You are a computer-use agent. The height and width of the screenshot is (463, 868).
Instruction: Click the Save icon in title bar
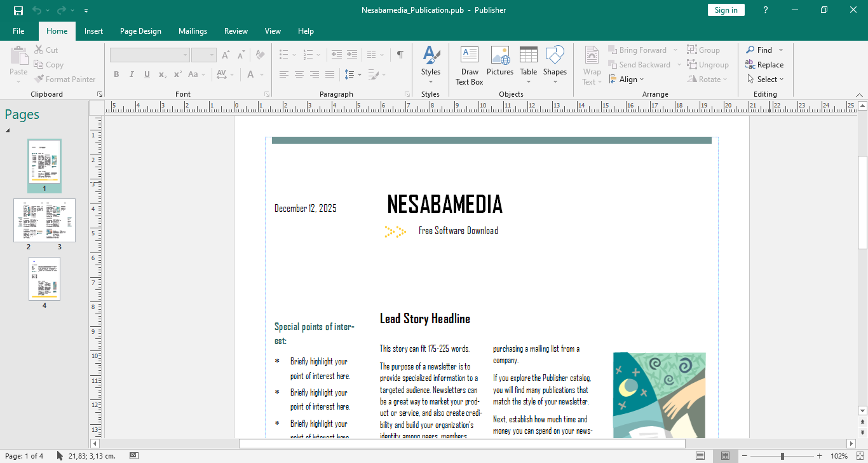pyautogui.click(x=18, y=10)
